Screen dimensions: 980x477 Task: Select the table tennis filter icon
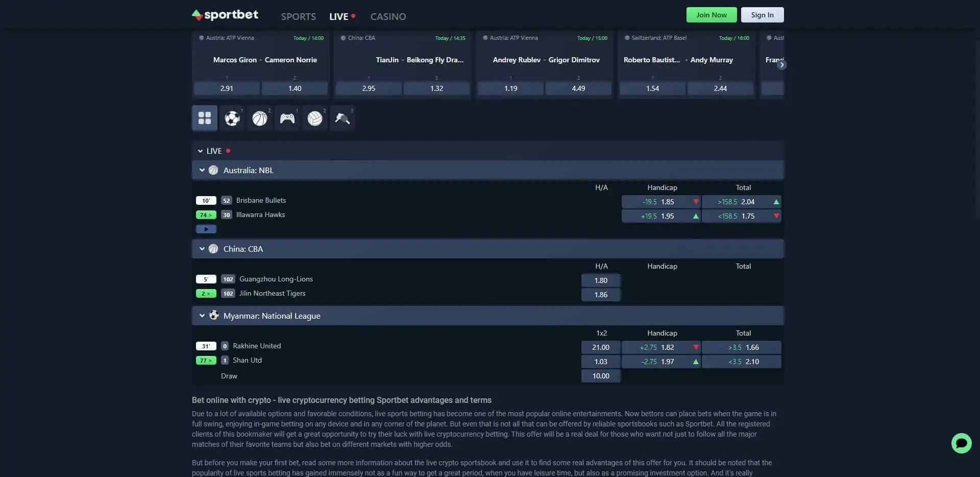coord(342,118)
